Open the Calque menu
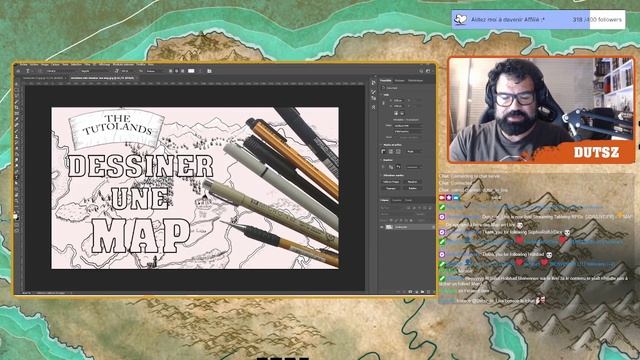 [55, 64]
